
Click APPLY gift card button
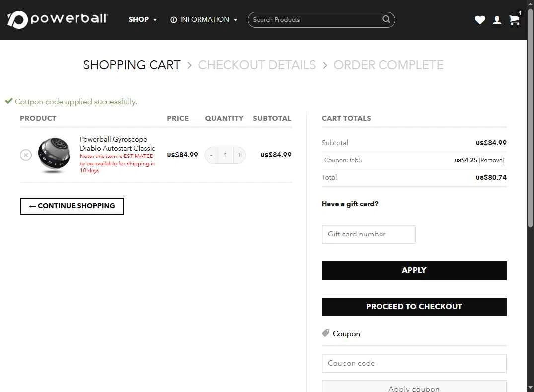pyautogui.click(x=414, y=271)
